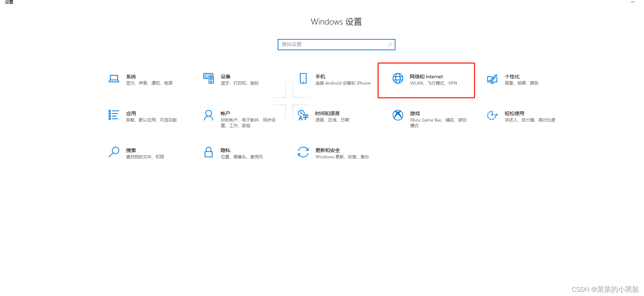Select the 搜索 category title
This screenshot has height=296, width=644.
(x=131, y=150)
